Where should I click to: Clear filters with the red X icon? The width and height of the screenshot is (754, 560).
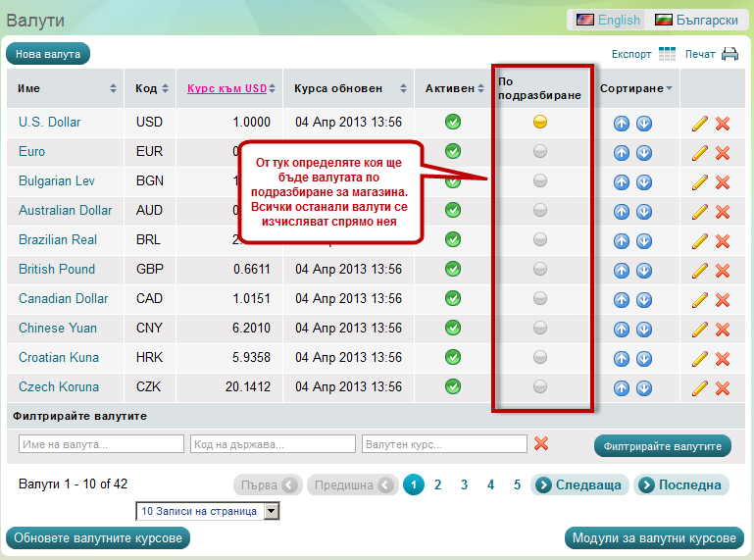tap(540, 444)
